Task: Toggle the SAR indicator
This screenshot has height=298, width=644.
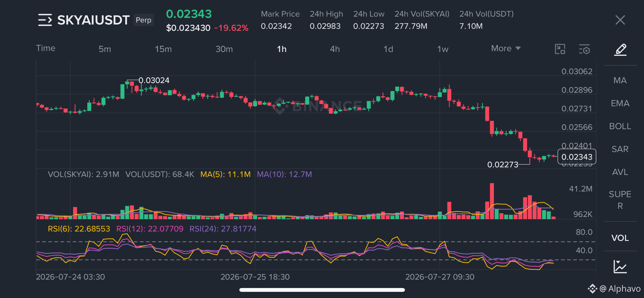Action: tap(620, 149)
